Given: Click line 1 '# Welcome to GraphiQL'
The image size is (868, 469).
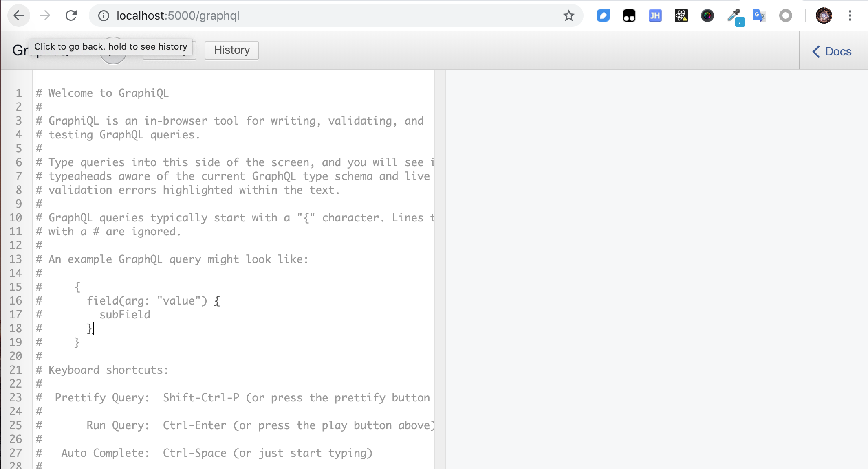Looking at the screenshot, I should 102,93.
